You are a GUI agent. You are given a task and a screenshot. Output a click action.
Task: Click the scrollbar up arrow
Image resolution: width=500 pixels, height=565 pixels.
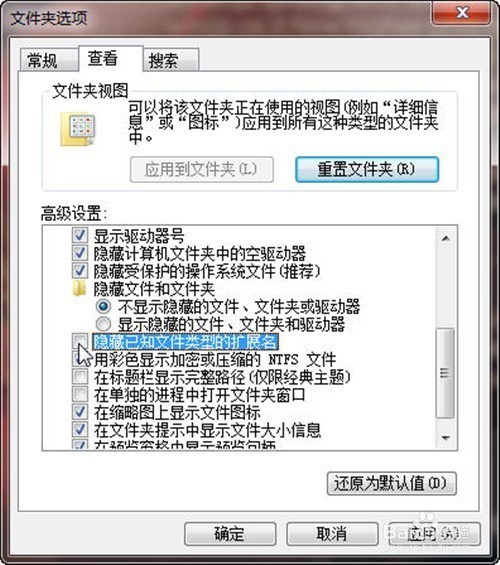tap(446, 238)
